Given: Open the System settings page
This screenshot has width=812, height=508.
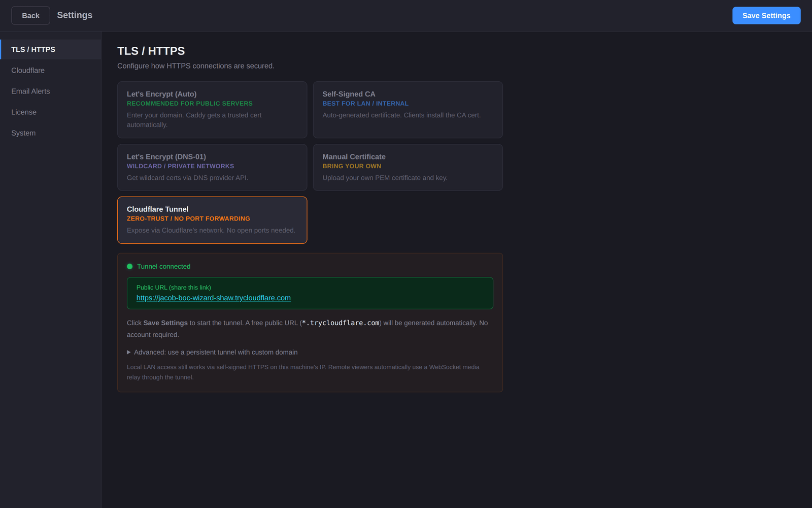Looking at the screenshot, I should coord(23,133).
